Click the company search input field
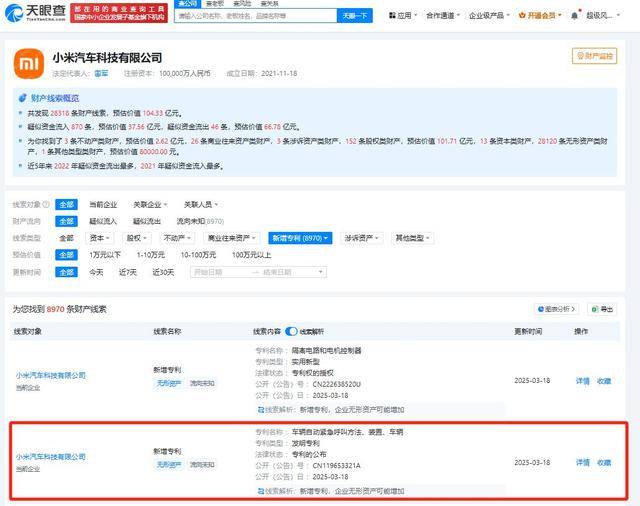The height and width of the screenshot is (506, 640). point(256,16)
